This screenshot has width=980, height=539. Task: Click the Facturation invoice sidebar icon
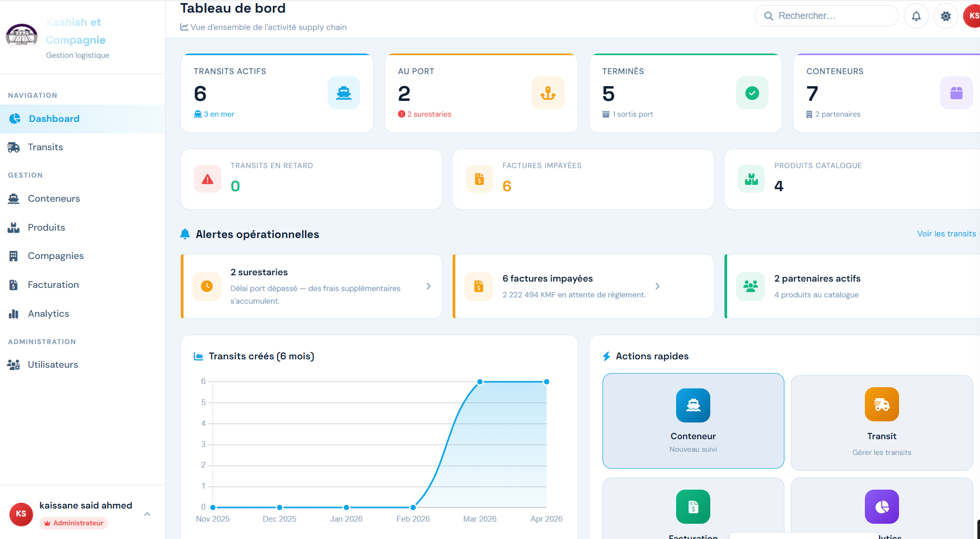coord(14,285)
